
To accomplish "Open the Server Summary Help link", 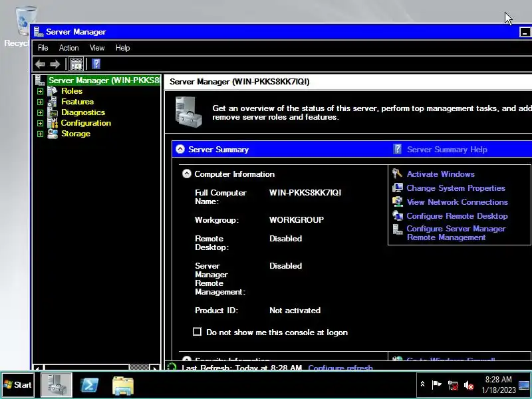I will (x=447, y=149).
